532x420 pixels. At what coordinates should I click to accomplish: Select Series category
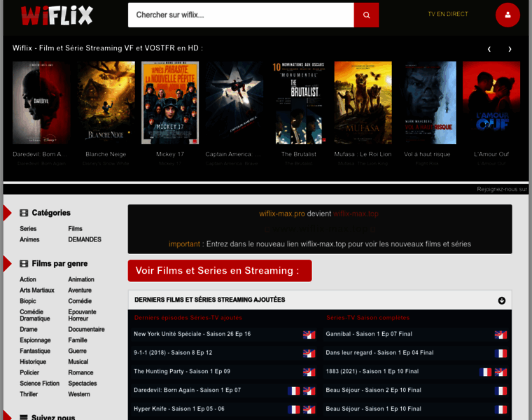coord(28,229)
